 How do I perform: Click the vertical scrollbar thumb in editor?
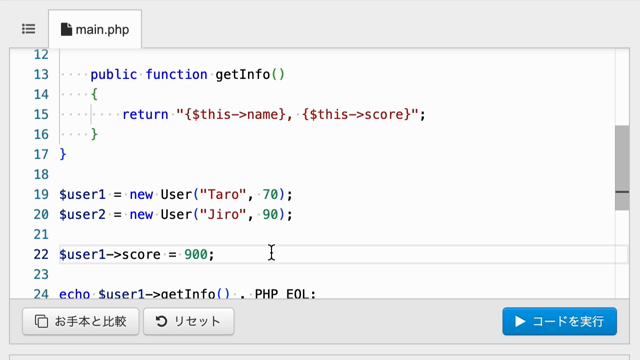click(x=622, y=168)
